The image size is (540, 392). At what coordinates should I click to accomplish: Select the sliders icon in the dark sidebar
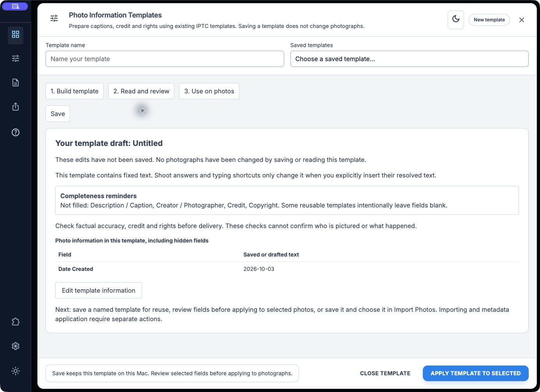click(x=16, y=58)
